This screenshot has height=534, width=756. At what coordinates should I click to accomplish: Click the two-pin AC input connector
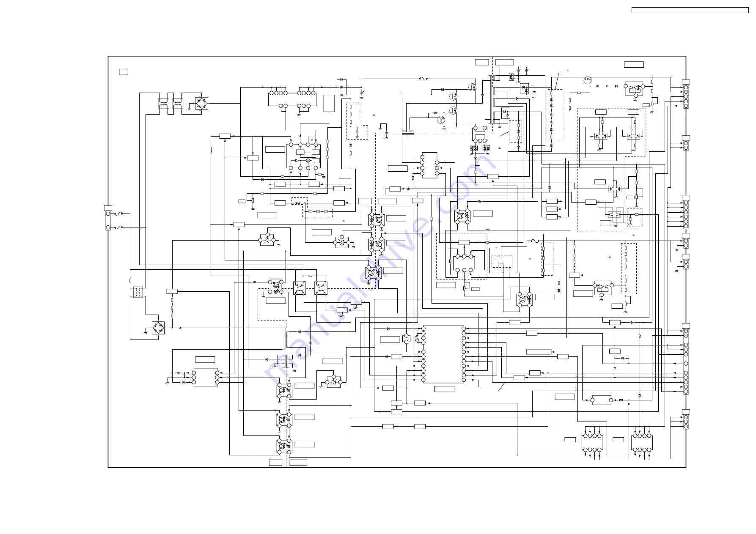[x=108, y=221]
